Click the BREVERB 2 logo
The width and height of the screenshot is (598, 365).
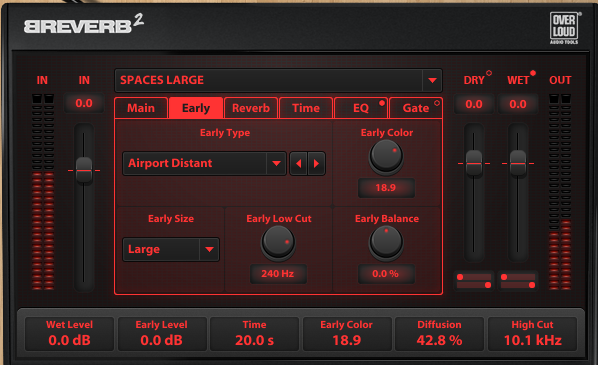[x=84, y=24]
